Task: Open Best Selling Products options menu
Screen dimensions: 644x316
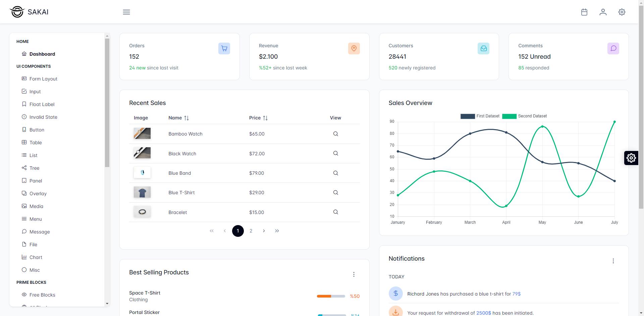Action: pos(354,274)
